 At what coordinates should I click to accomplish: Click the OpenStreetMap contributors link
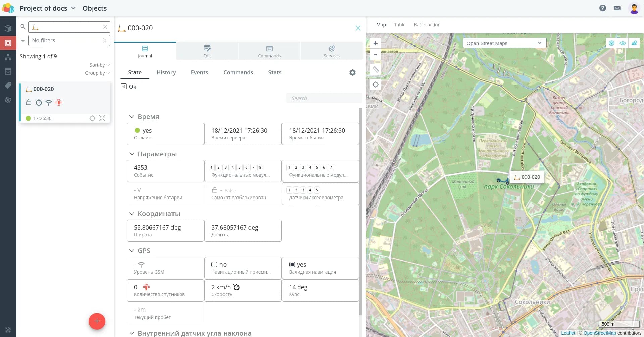tap(600, 333)
